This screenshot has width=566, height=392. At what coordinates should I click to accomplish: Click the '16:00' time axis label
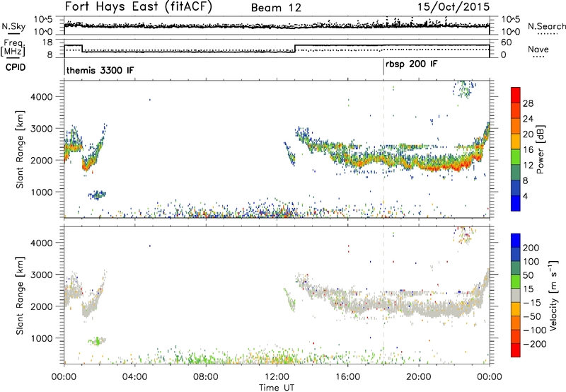pos(347,377)
